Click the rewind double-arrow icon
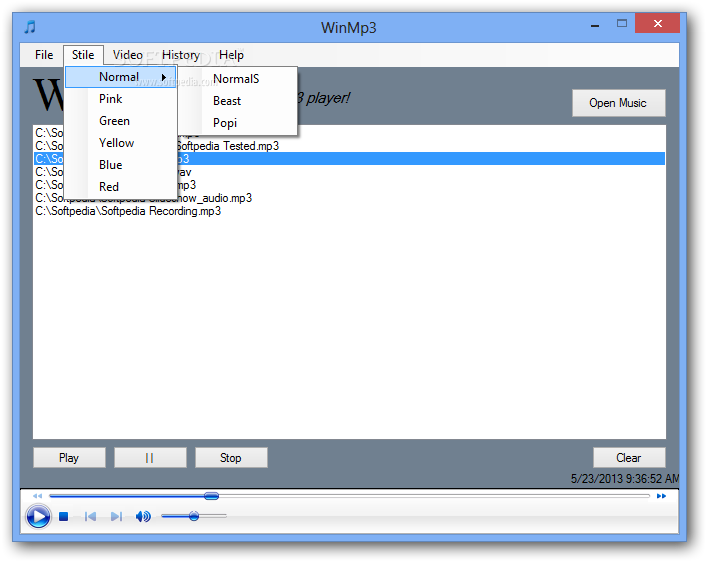 [x=37, y=496]
